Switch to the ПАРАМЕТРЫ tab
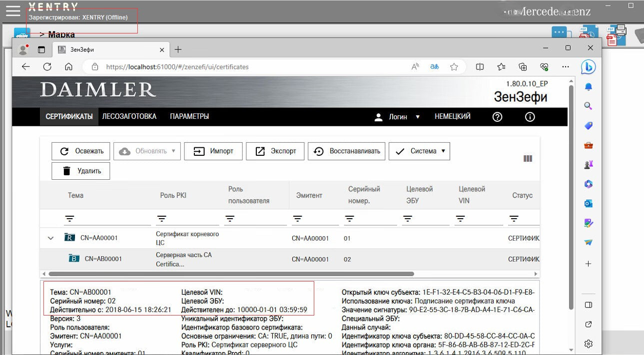This screenshot has height=355, width=644. point(189,116)
